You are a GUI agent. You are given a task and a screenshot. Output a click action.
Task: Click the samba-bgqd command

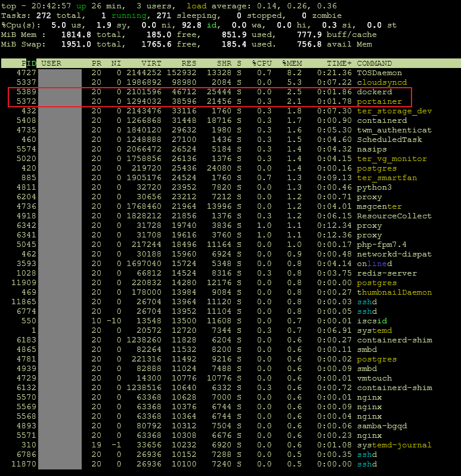(382, 426)
